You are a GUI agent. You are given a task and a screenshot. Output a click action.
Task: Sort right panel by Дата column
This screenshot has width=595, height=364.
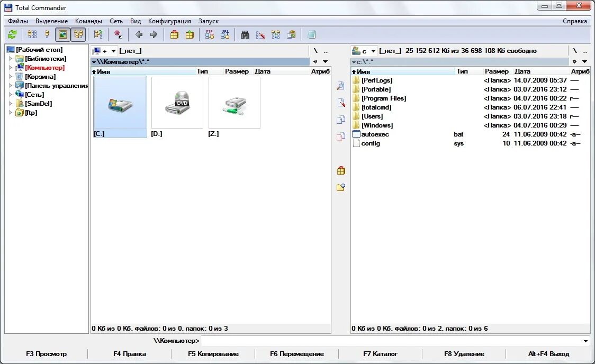[x=541, y=71]
